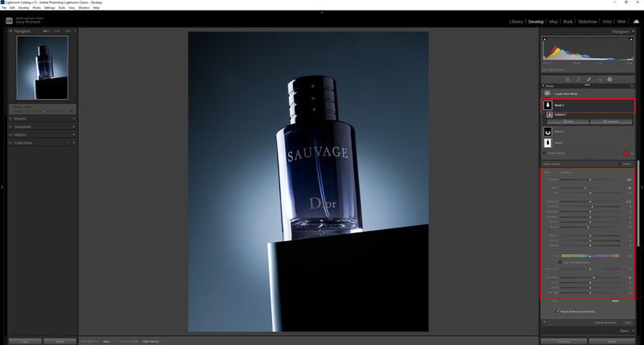
Task: Toggle the Original Photo checkbox
Action: click(x=544, y=70)
